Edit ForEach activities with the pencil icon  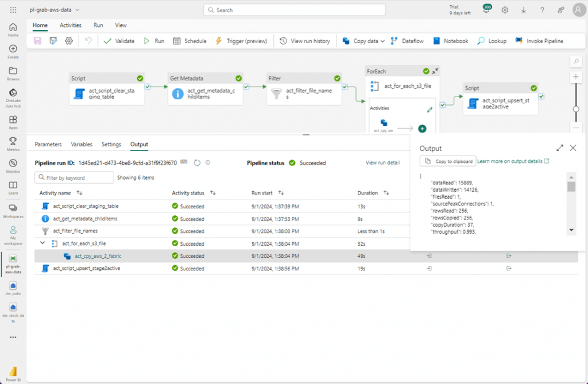pos(430,109)
